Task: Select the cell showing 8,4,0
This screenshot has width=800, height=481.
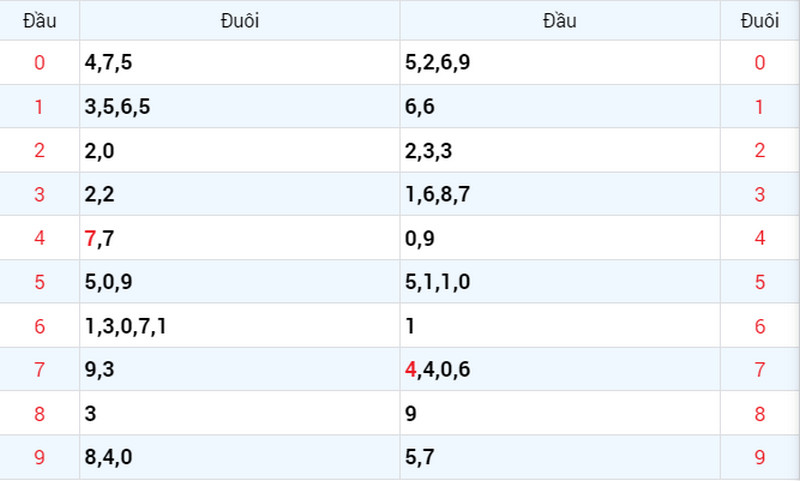Action: (240, 457)
